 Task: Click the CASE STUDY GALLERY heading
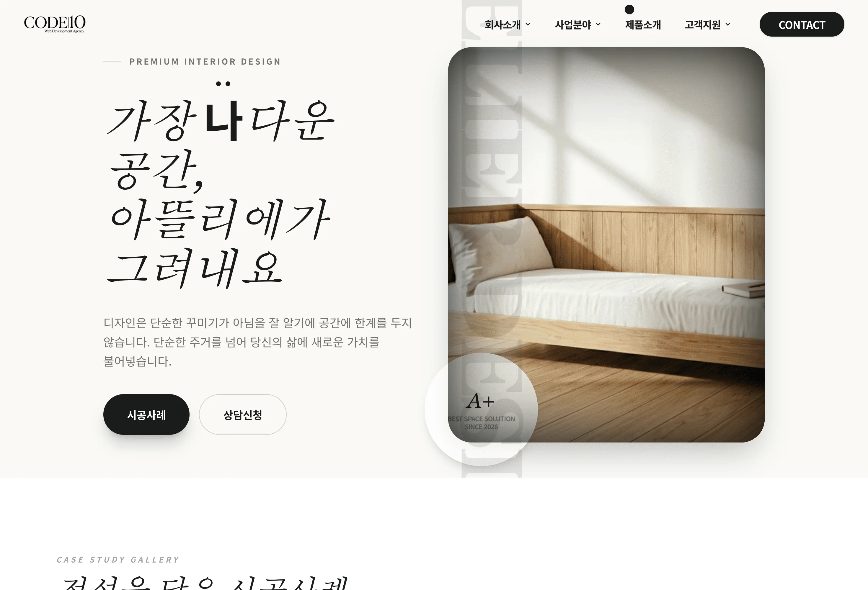[x=118, y=559]
